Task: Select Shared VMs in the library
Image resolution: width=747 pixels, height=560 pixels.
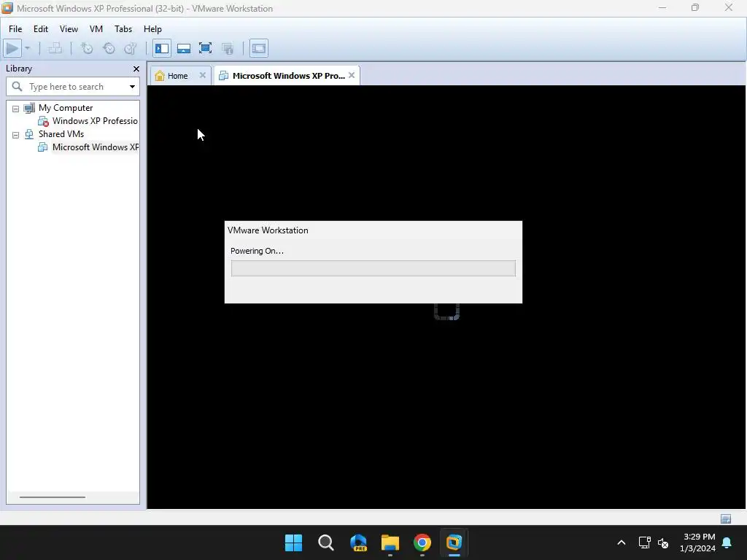Action: pos(61,134)
